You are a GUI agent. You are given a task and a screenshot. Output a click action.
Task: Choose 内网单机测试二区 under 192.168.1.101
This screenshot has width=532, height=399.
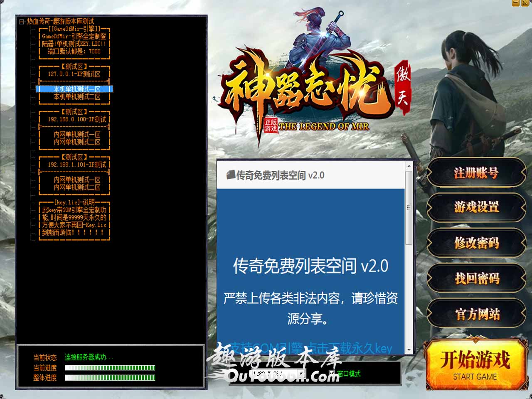point(76,187)
